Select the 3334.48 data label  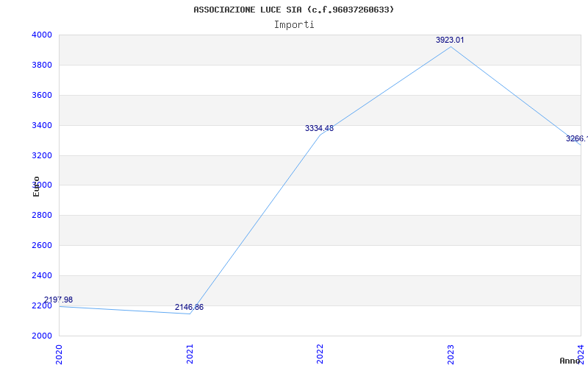[319, 128]
